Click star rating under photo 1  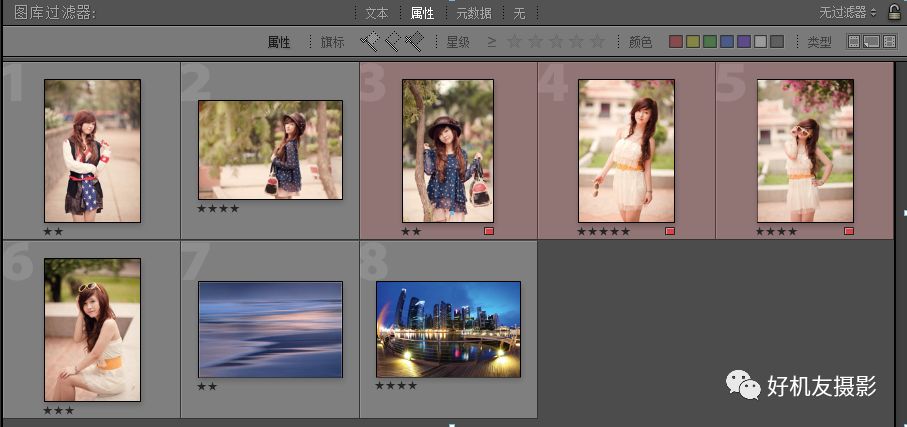coord(53,231)
